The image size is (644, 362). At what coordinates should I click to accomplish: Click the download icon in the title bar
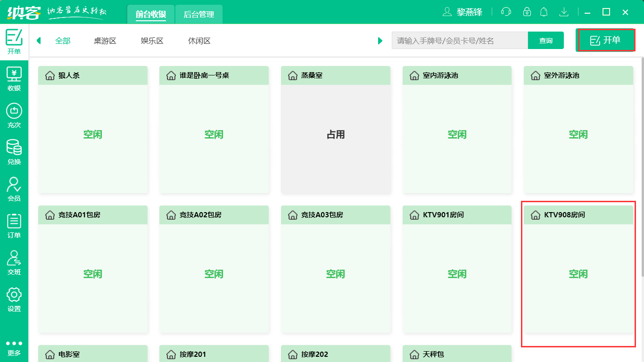pyautogui.click(x=564, y=12)
